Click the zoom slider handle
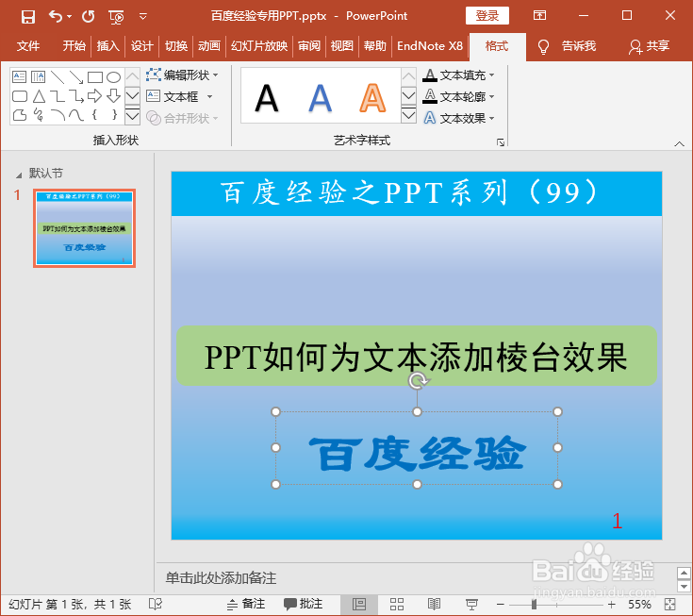This screenshot has height=616, width=693. click(x=535, y=605)
